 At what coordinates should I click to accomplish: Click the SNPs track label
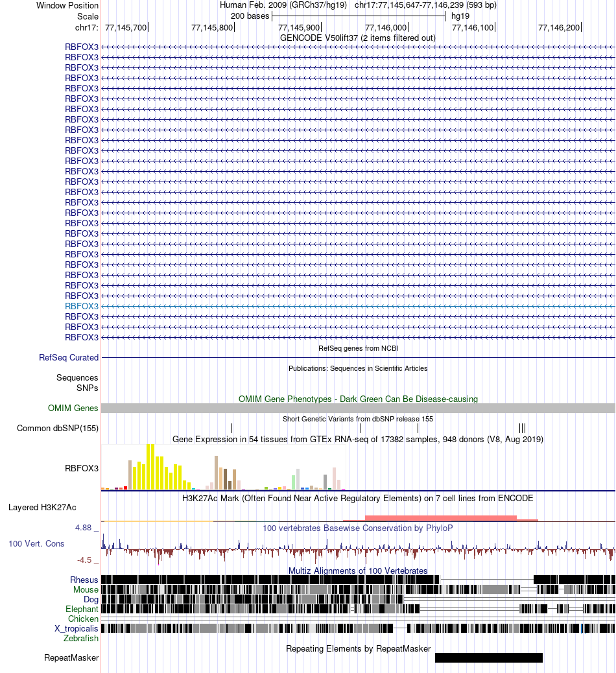coord(88,388)
